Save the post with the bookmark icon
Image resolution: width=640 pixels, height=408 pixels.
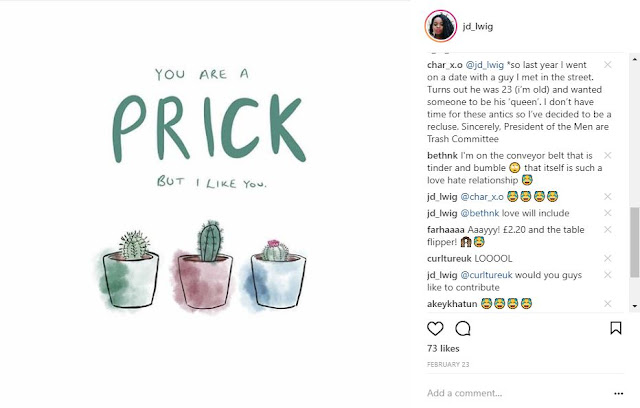tap(617, 328)
